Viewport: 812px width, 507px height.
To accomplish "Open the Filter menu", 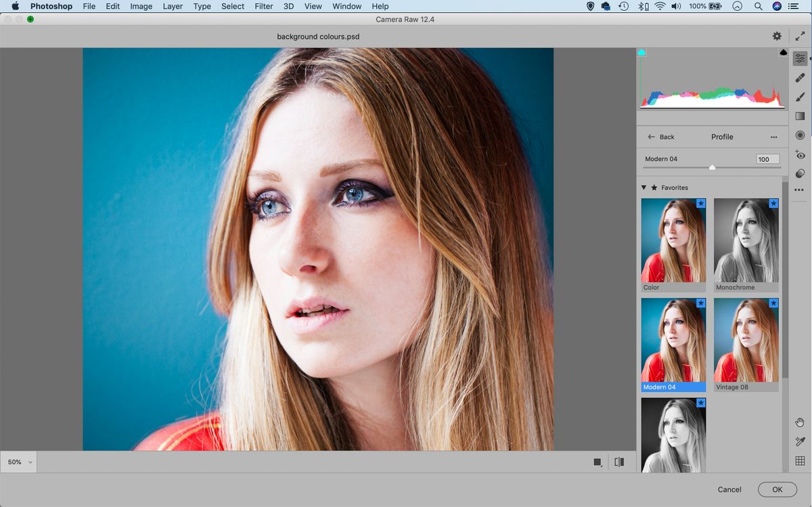I will (263, 6).
